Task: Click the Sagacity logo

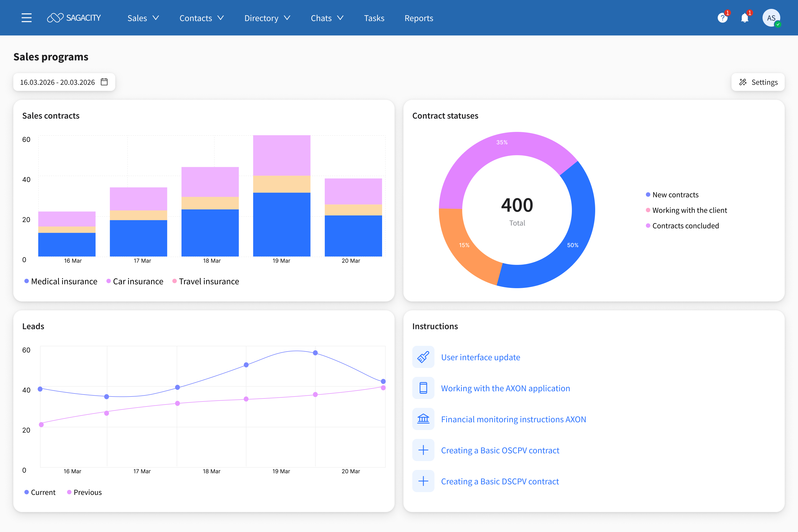Action: 74,18
